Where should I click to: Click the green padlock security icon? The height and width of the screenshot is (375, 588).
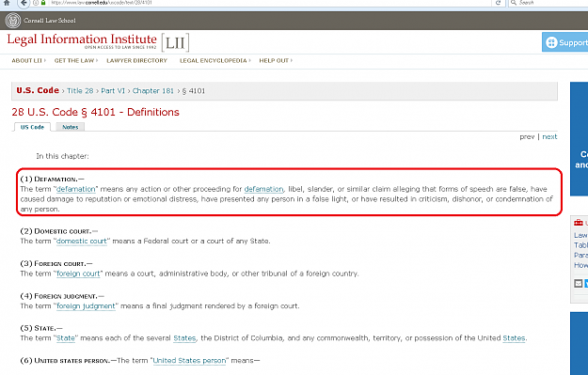(43, 3)
